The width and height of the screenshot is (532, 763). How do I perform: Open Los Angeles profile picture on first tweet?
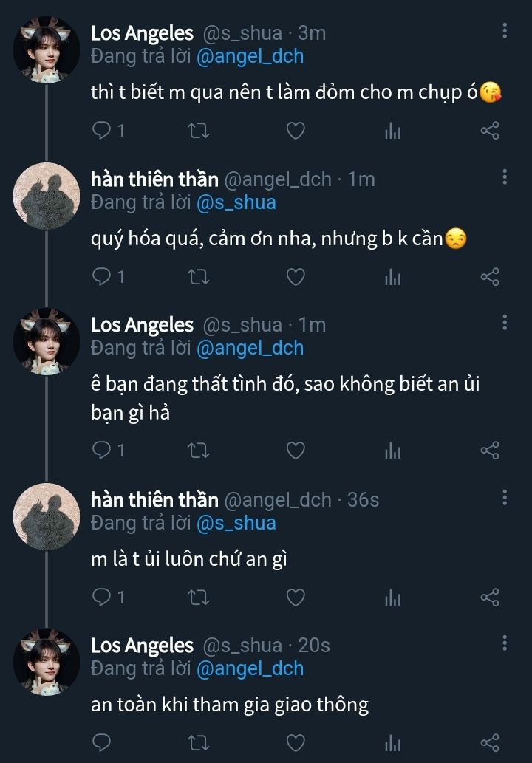click(x=47, y=50)
